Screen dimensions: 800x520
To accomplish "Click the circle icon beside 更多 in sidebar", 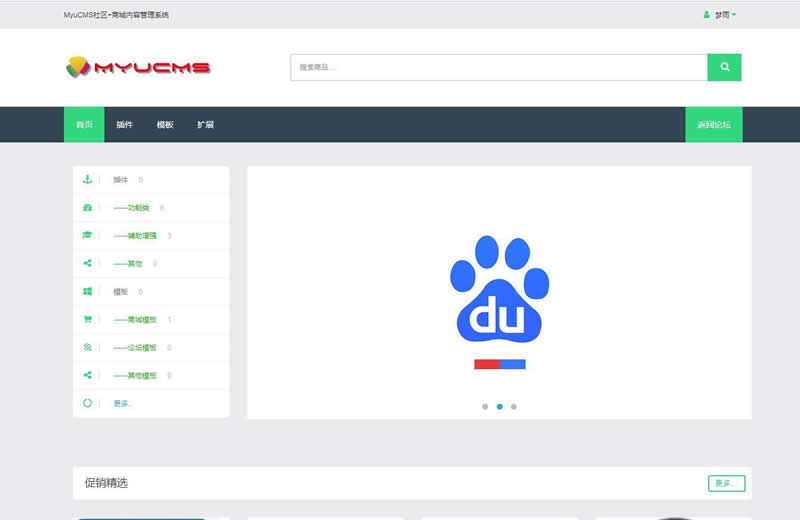I will [x=87, y=403].
